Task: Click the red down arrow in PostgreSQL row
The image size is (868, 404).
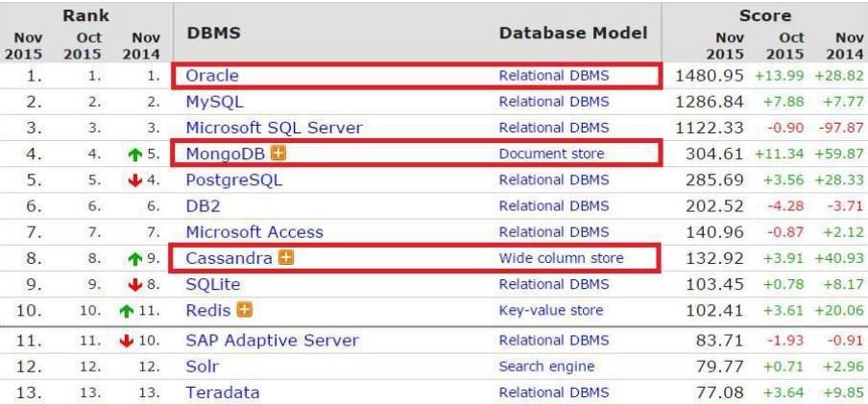Action: pyautogui.click(x=135, y=181)
